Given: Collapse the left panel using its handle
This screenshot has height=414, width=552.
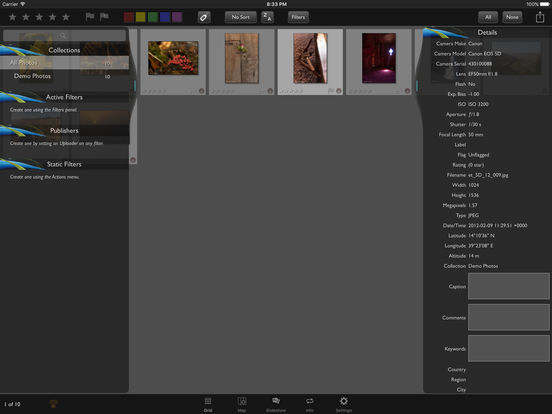Looking at the screenshot, I should pyautogui.click(x=135, y=86).
